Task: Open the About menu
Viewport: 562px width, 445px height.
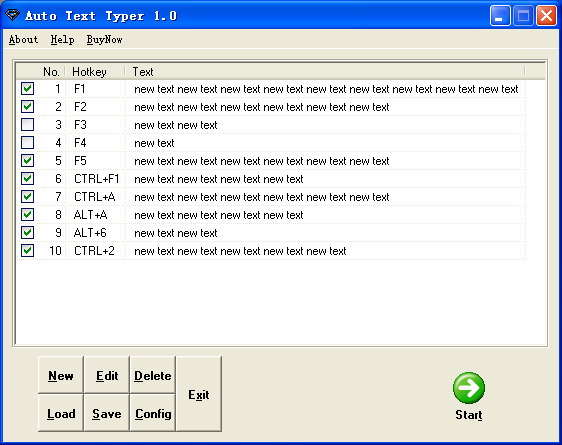Action: [23, 39]
